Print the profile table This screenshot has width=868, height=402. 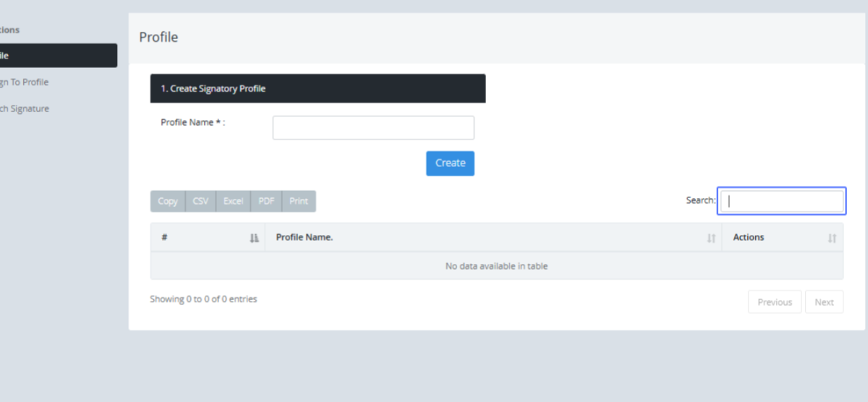[x=299, y=201]
